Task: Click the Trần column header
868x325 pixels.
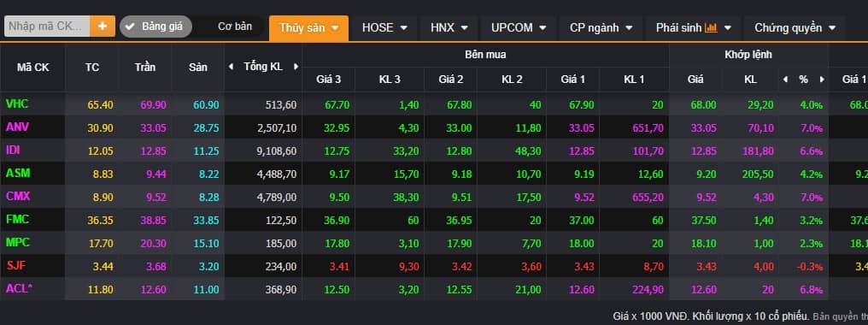Action: (x=145, y=68)
